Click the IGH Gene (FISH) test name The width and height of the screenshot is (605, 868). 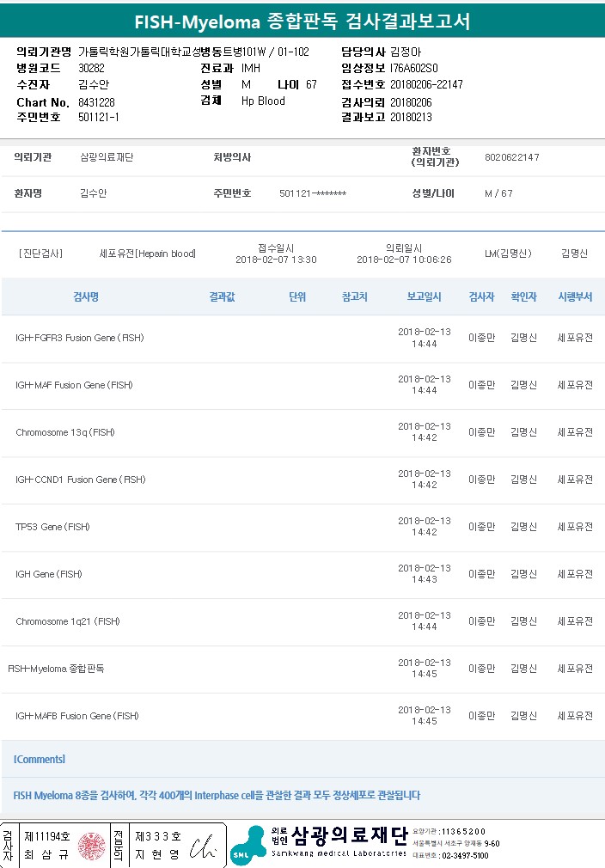[x=49, y=574]
